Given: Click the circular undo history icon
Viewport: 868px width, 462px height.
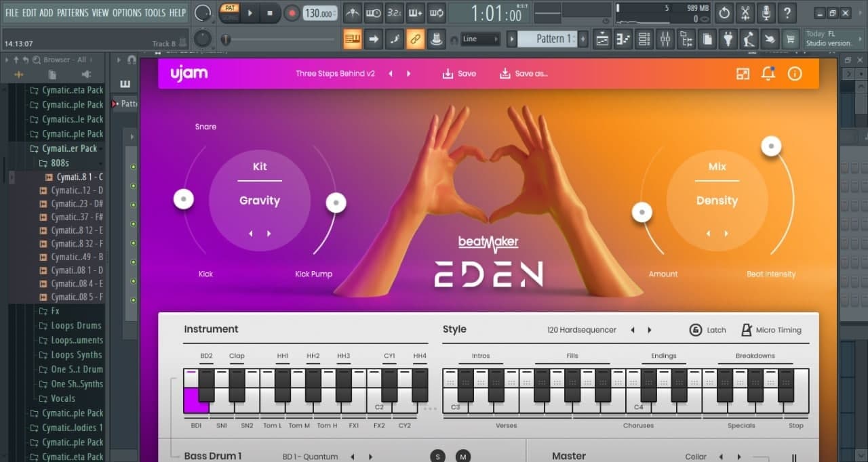Looking at the screenshot, I should 724,12.
